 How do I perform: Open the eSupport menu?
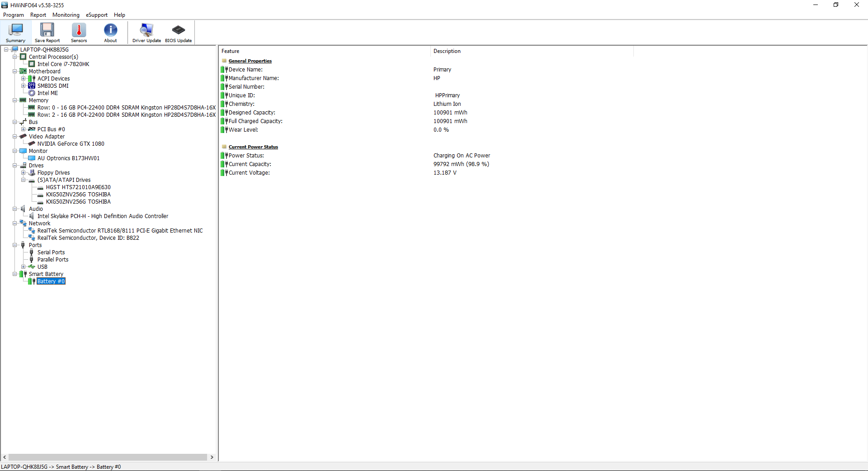[x=97, y=15]
